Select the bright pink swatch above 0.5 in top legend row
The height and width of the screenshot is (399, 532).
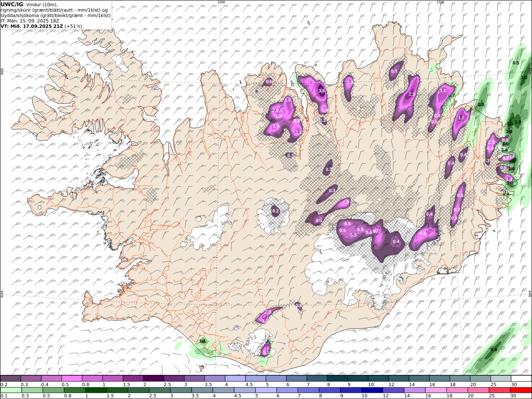tap(71, 378)
